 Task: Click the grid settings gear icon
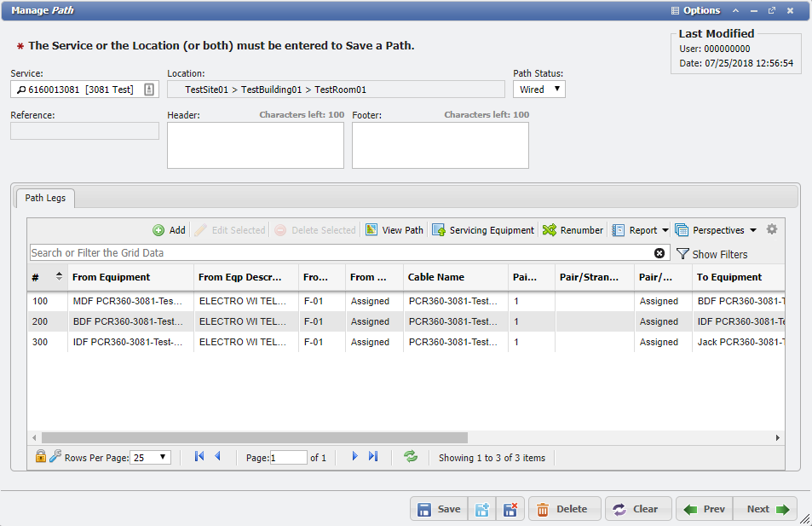pos(772,229)
